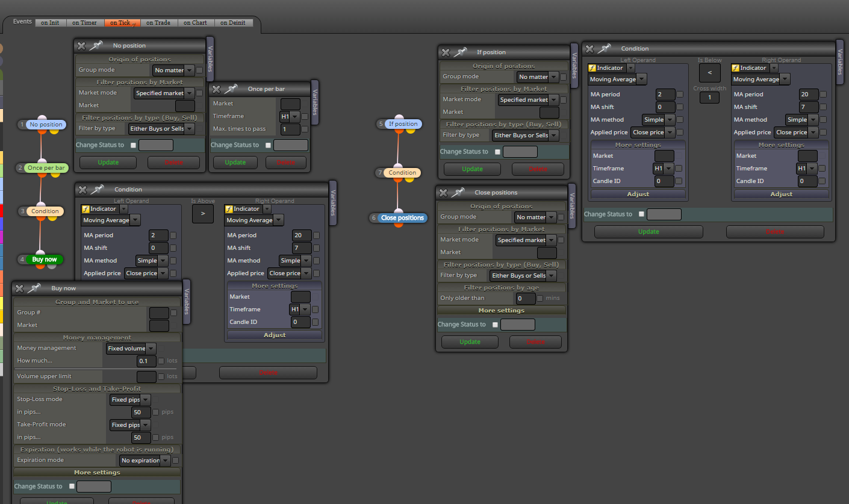Pin the Is Above Condition panel
Image resolution: width=849 pixels, height=504 pixels.
98,190
